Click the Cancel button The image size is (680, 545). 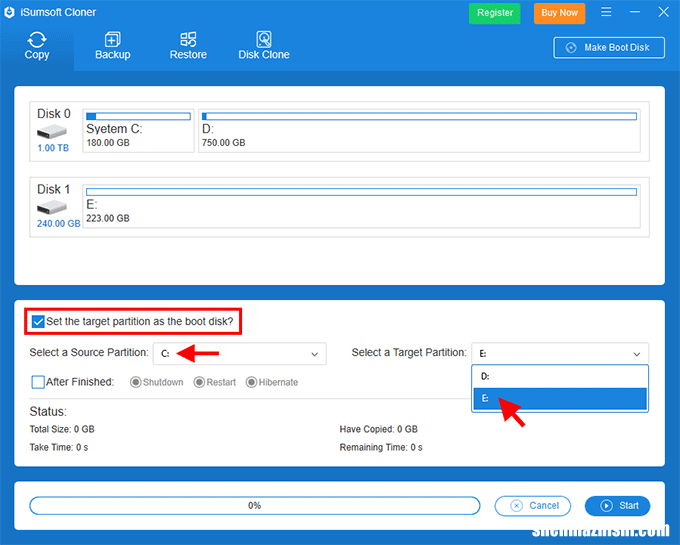point(533,506)
